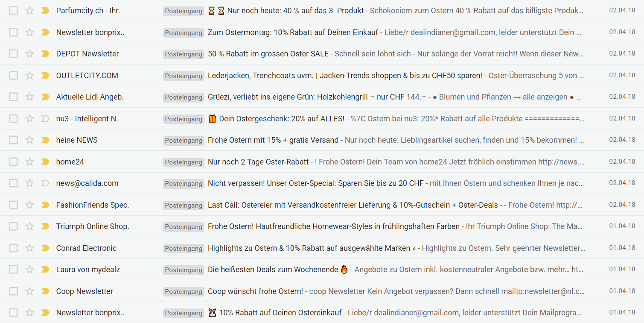Open the Conrad Electronic sender row
Screen dimensions: 644x323
(322, 248)
